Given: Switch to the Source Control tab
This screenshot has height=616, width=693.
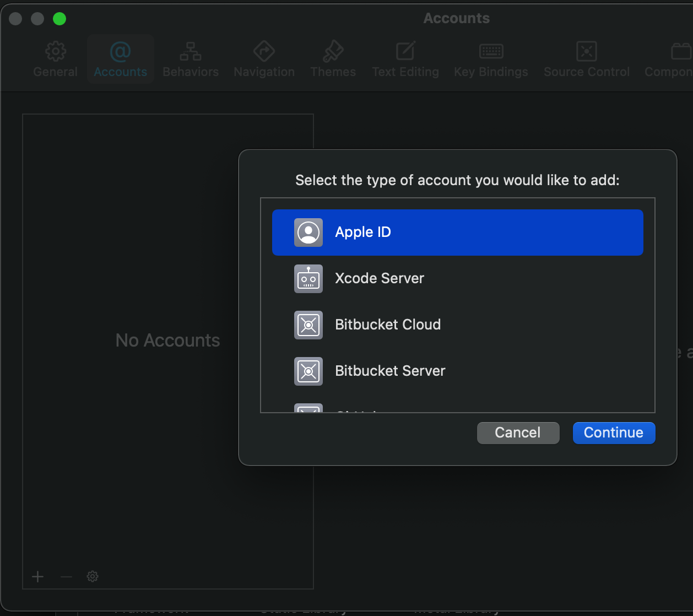Looking at the screenshot, I should coord(587,60).
